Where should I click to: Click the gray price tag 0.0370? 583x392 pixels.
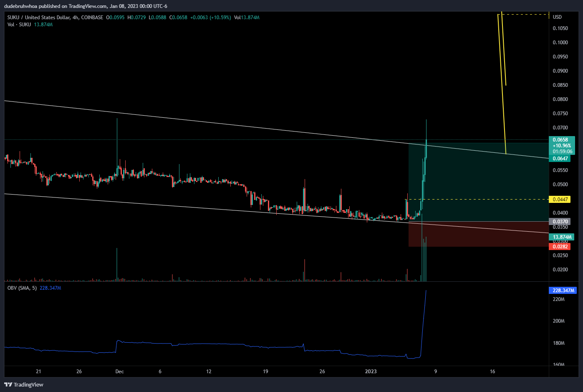click(x=560, y=222)
